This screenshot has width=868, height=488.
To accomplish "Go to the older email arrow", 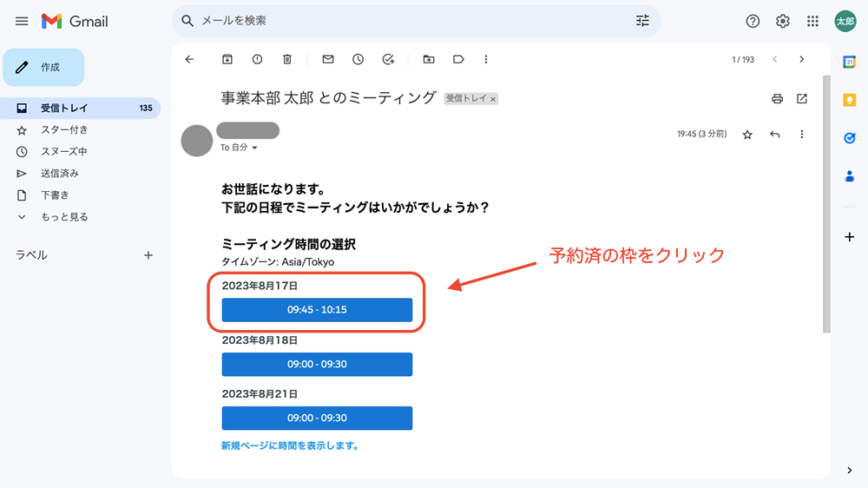I will [x=801, y=59].
